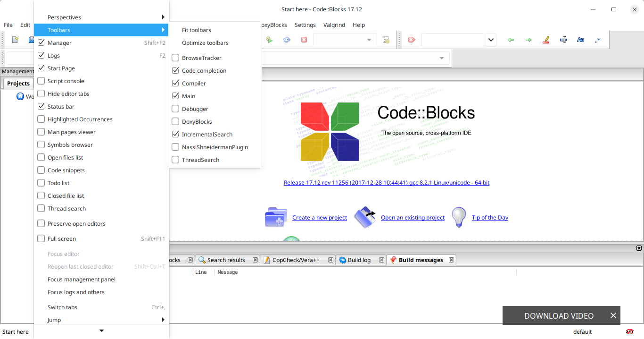Uncheck the Code completion toolbar
The width and height of the screenshot is (644, 339).
175,70
